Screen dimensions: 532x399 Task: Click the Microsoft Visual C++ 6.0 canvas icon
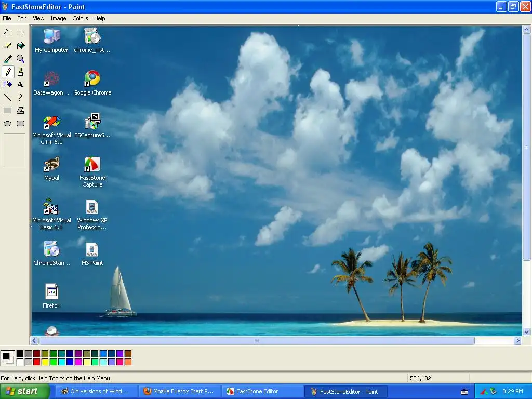pos(51,129)
